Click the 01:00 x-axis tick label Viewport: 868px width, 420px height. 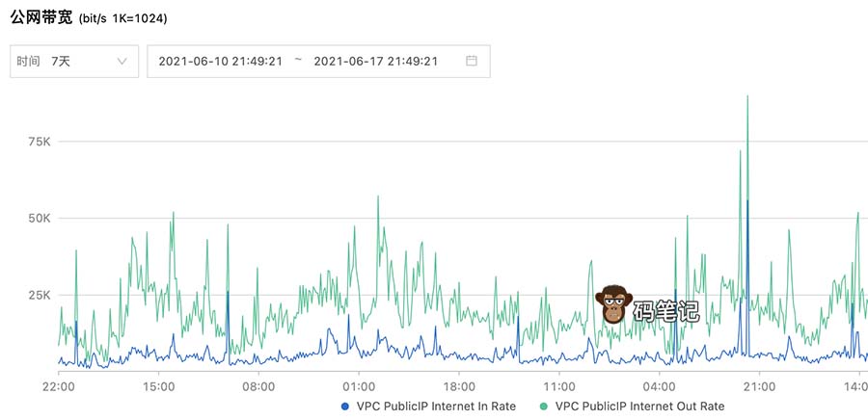pos(359,386)
